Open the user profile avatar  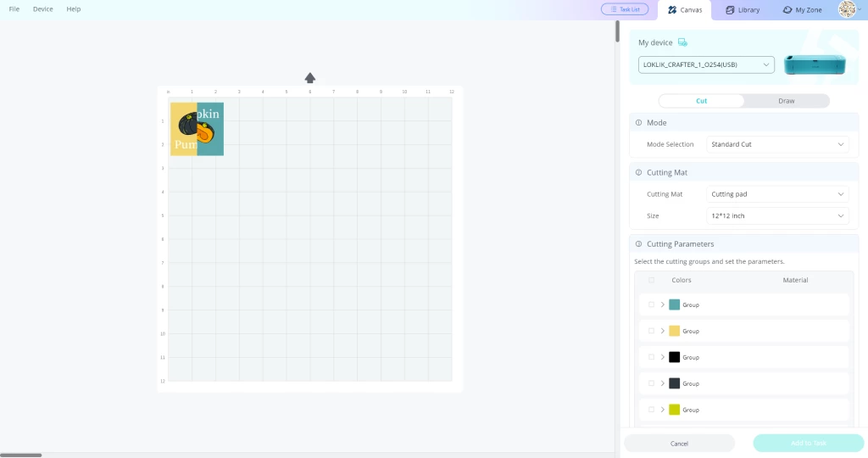pos(847,9)
